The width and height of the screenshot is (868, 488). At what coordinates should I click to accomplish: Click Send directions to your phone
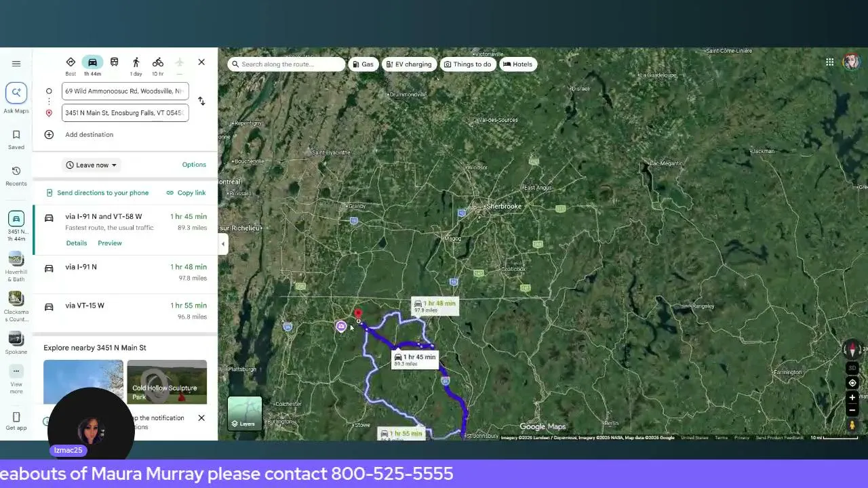click(x=97, y=192)
